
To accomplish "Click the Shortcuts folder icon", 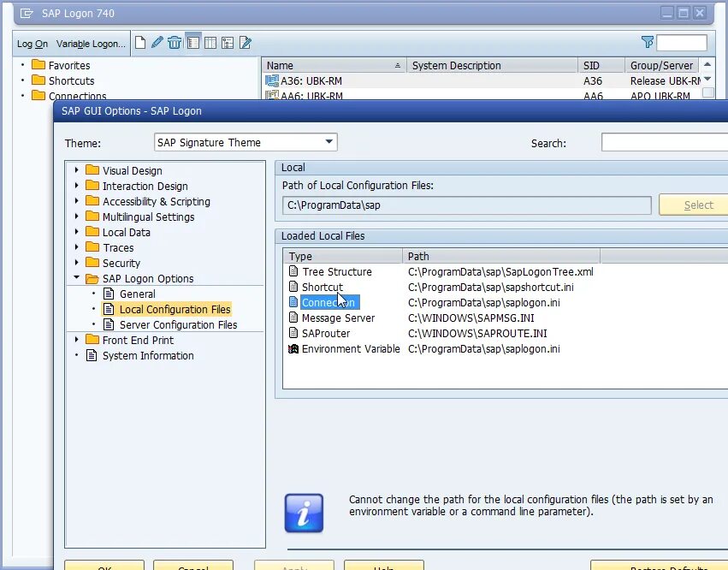I will click(x=38, y=80).
